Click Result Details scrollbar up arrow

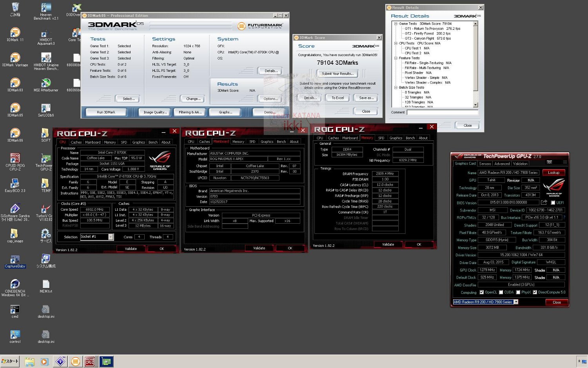coord(475,24)
